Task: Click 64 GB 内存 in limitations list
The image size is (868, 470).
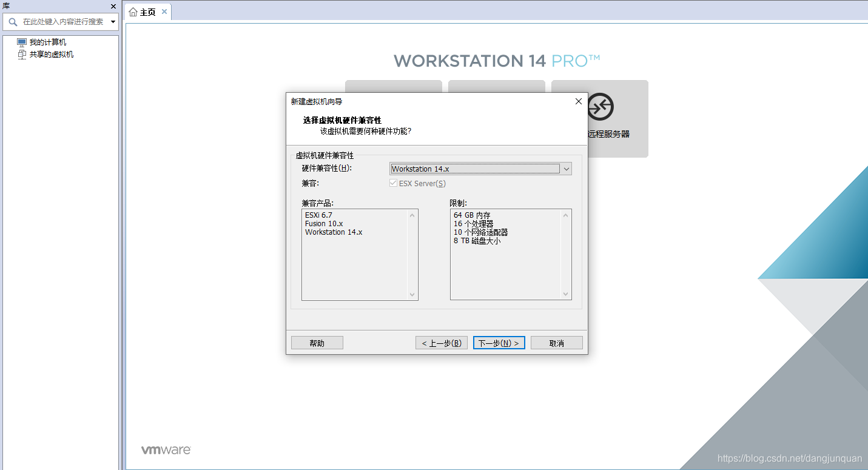Action: [472, 215]
